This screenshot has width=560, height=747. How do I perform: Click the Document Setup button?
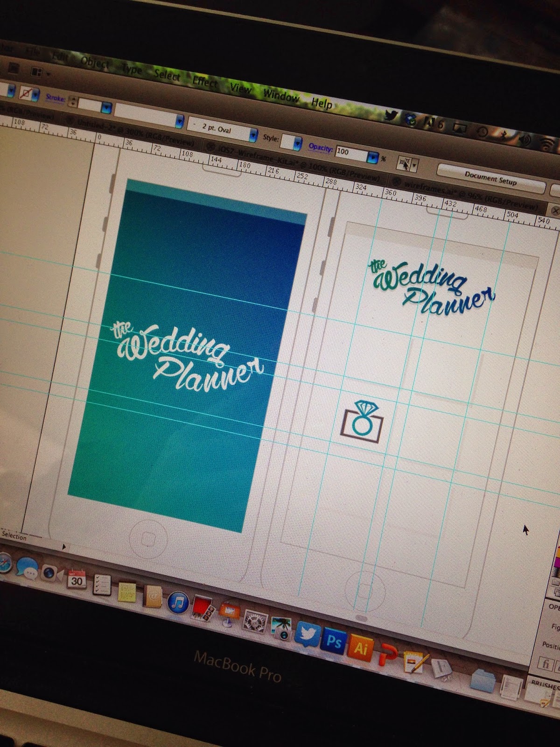491,178
